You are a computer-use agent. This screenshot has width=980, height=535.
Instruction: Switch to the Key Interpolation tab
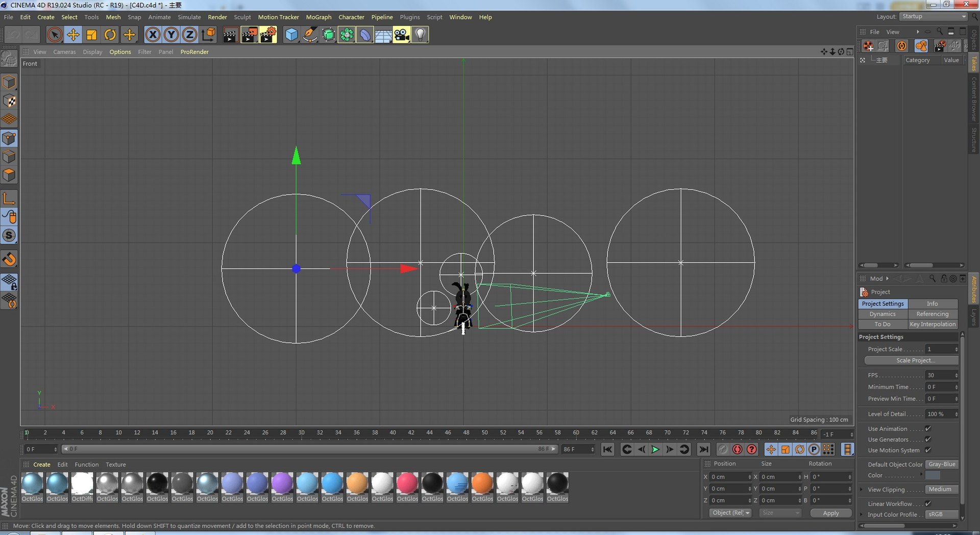[933, 324]
